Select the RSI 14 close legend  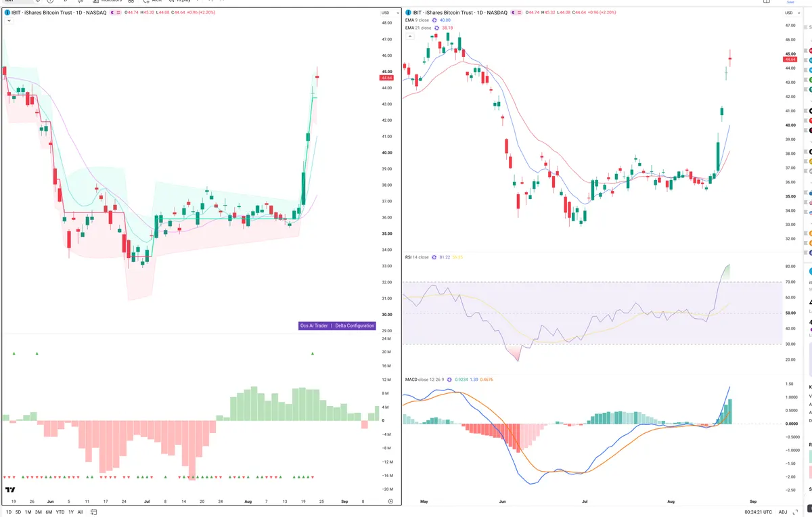pyautogui.click(x=417, y=257)
